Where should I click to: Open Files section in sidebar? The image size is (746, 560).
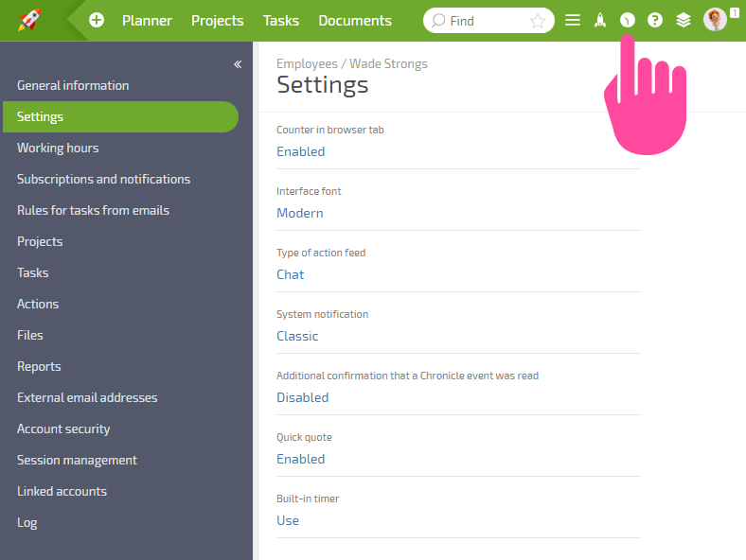pos(30,335)
